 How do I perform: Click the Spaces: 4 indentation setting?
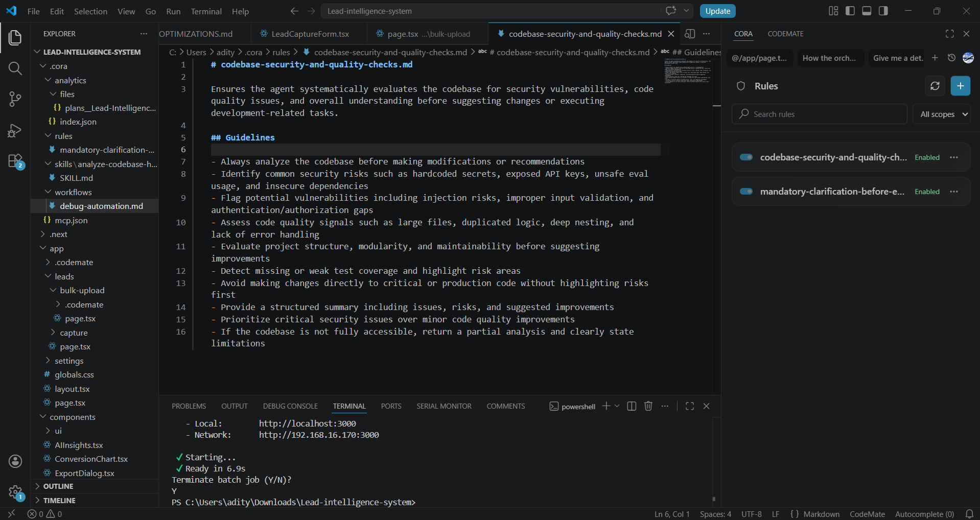pyautogui.click(x=715, y=514)
